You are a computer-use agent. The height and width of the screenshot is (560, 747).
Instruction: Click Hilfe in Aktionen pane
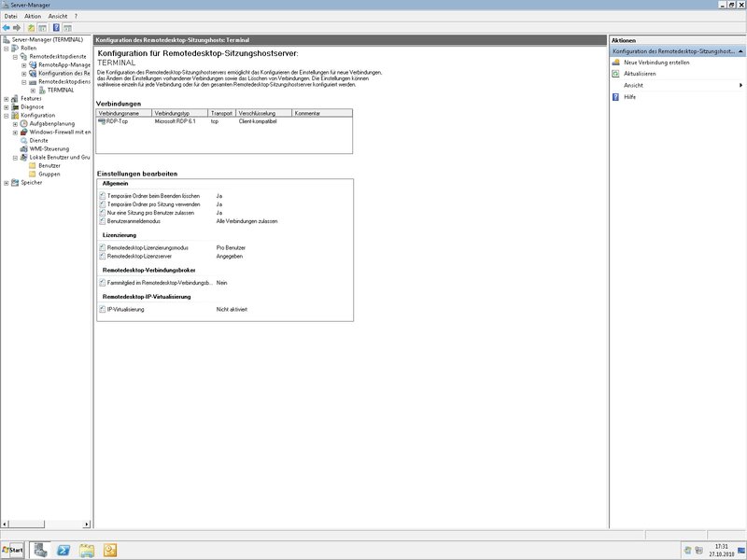tap(629, 97)
